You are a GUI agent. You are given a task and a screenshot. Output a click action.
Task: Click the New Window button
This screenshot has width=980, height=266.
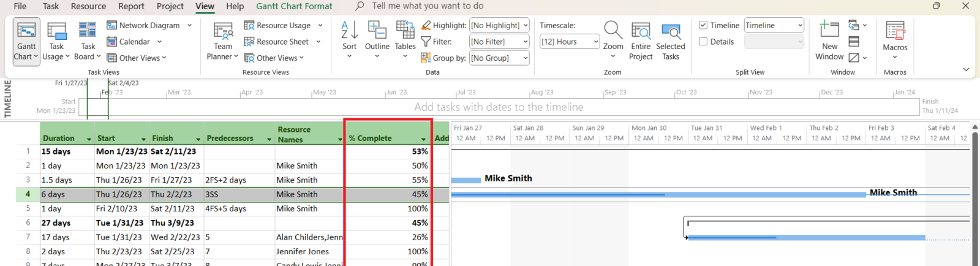[x=830, y=40]
